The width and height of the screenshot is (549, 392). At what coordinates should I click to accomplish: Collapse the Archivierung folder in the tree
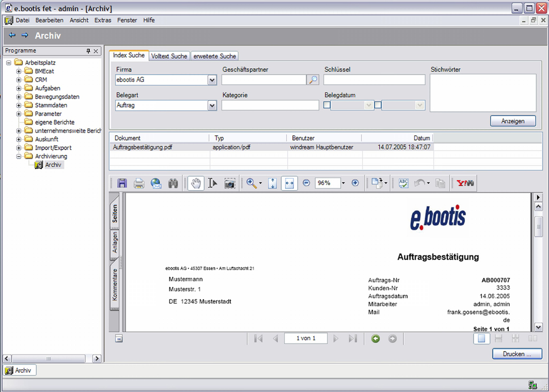pos(19,156)
